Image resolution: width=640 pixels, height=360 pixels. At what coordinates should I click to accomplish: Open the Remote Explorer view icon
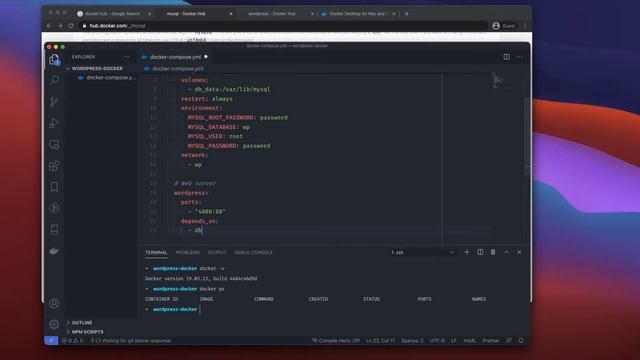[54, 144]
